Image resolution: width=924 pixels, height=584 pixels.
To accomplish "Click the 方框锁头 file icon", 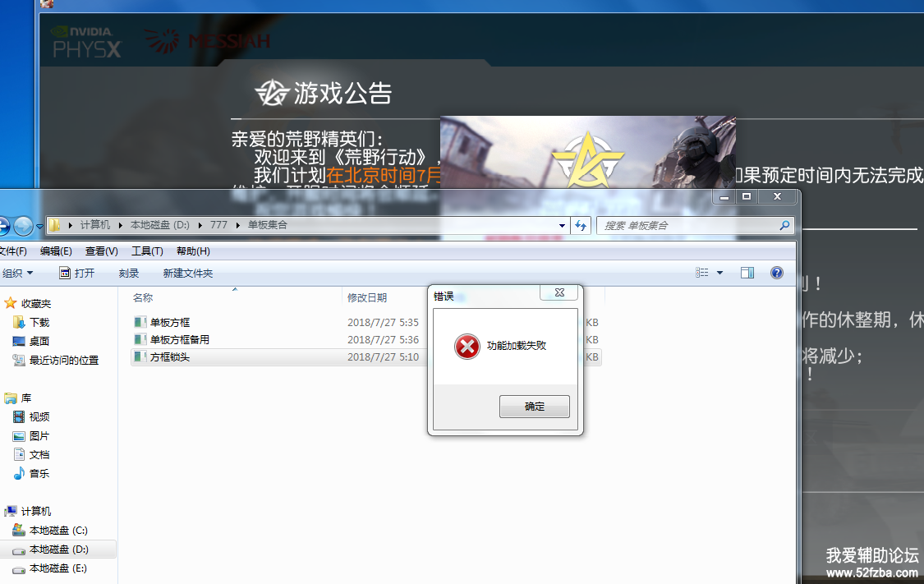I will click(140, 357).
